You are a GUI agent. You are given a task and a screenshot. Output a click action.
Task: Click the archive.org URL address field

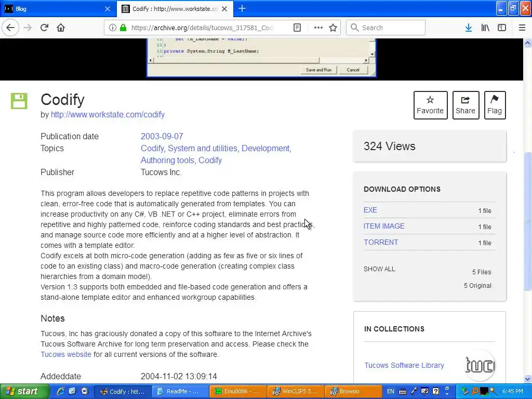tap(202, 28)
